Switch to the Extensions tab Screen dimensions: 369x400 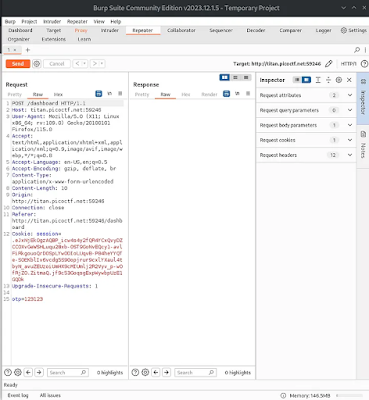[x=54, y=39]
